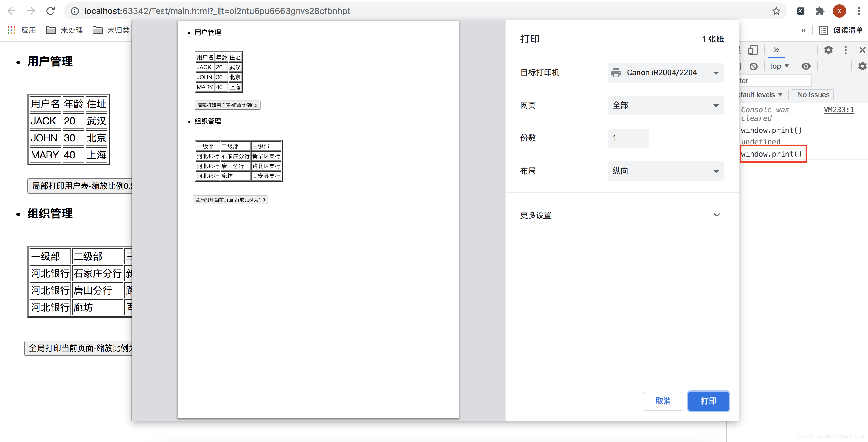868x442 pixels.
Task: Click window.print() entry in console log
Action: (772, 154)
